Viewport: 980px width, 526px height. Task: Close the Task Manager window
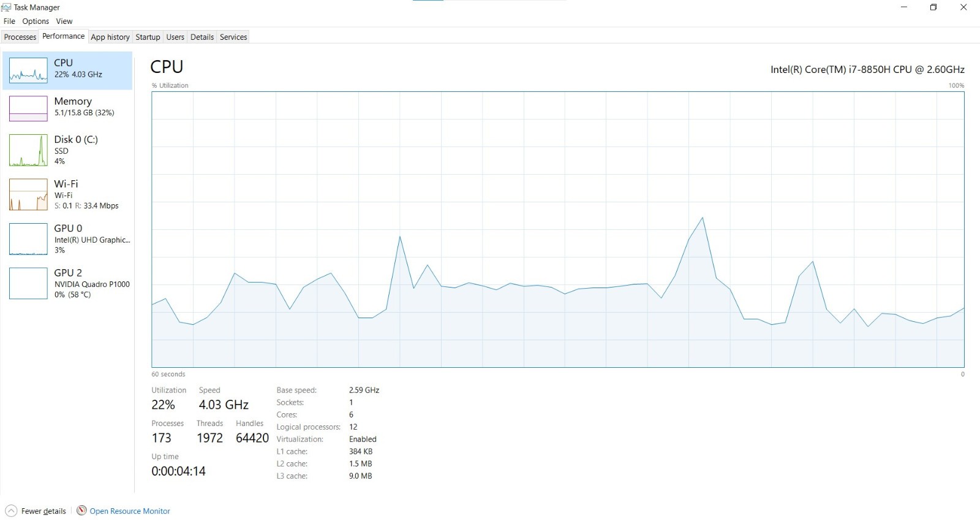click(x=963, y=7)
